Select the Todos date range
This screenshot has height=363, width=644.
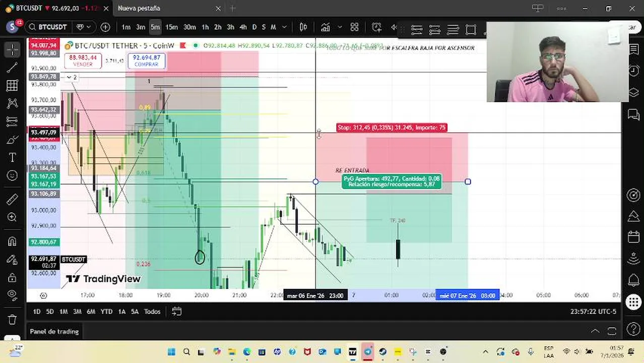(x=152, y=312)
